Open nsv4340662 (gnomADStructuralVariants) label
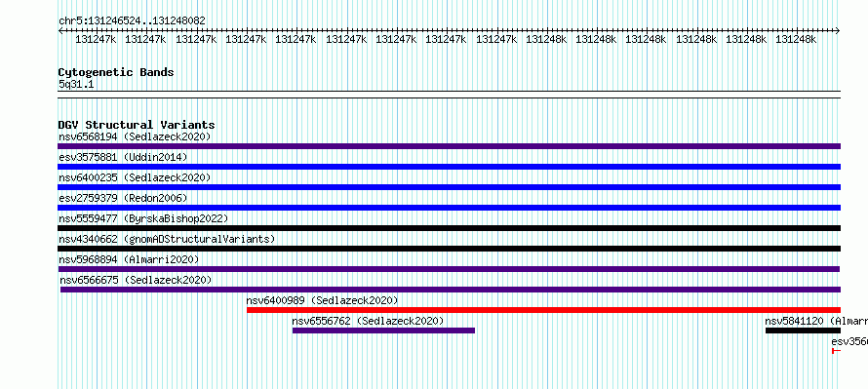868x389 pixels. pos(167,239)
